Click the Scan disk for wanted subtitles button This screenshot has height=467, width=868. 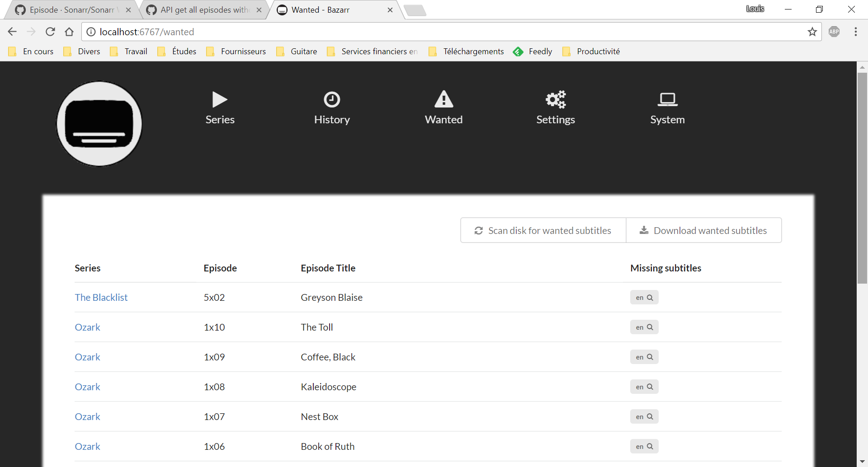tap(543, 230)
